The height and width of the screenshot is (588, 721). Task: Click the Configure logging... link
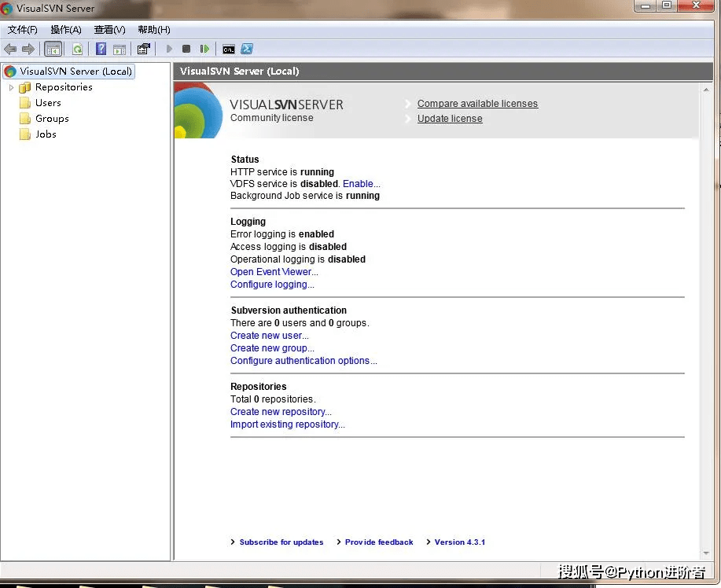(272, 285)
